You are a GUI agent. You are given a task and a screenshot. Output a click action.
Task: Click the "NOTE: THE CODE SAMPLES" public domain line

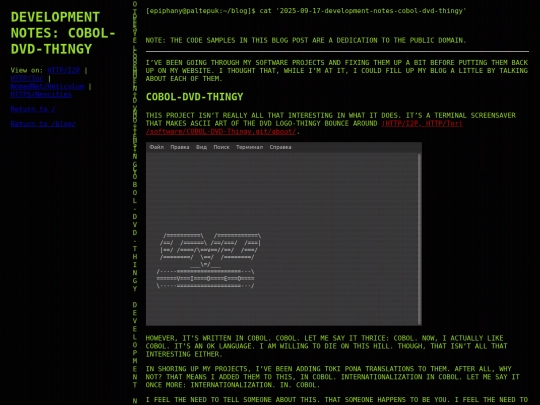coord(305,40)
